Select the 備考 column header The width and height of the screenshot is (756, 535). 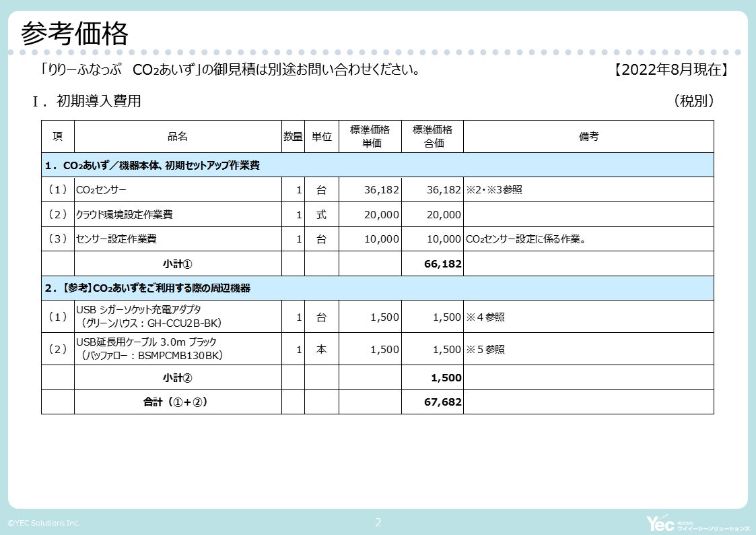pos(588,137)
